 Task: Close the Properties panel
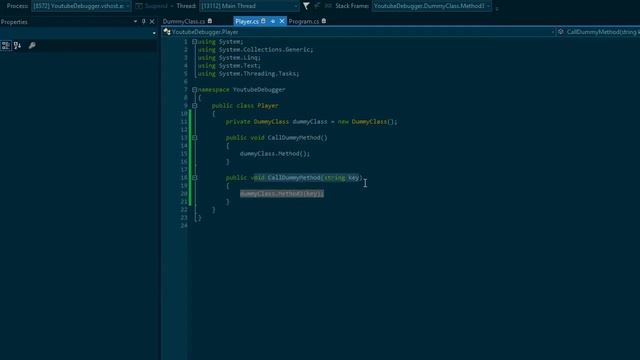pyautogui.click(x=152, y=21)
